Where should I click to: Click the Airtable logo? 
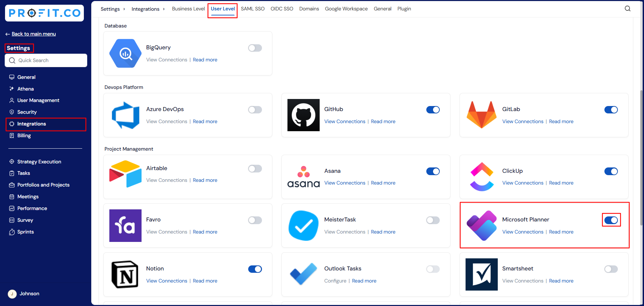pyautogui.click(x=125, y=174)
